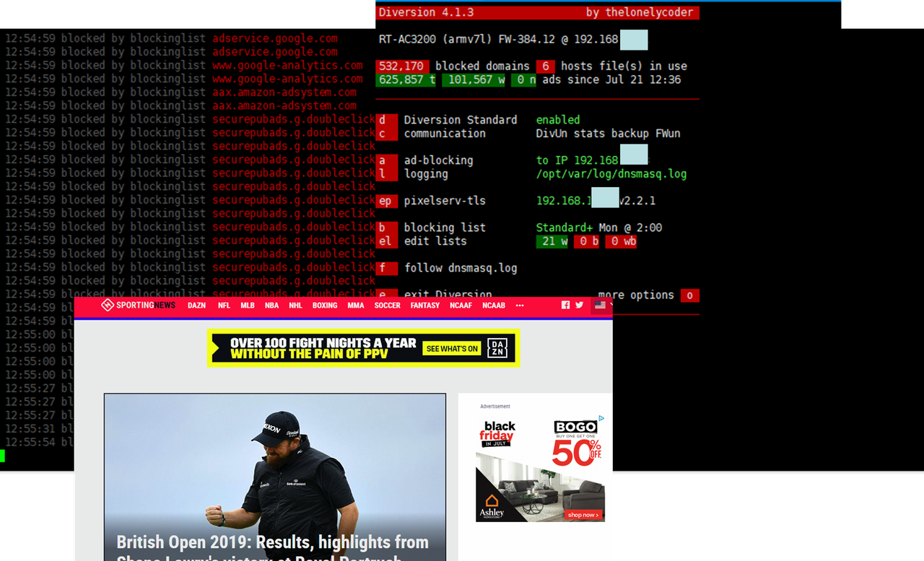Select the red 'f' follow dnsmasq.log key

coord(385,268)
